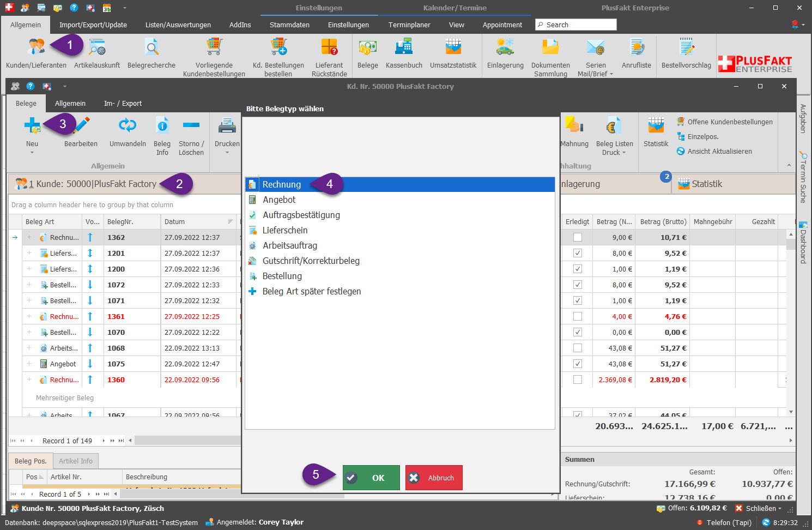Collapse customer window ribbon chevron
This screenshot has height=530, width=812.
[789, 165]
